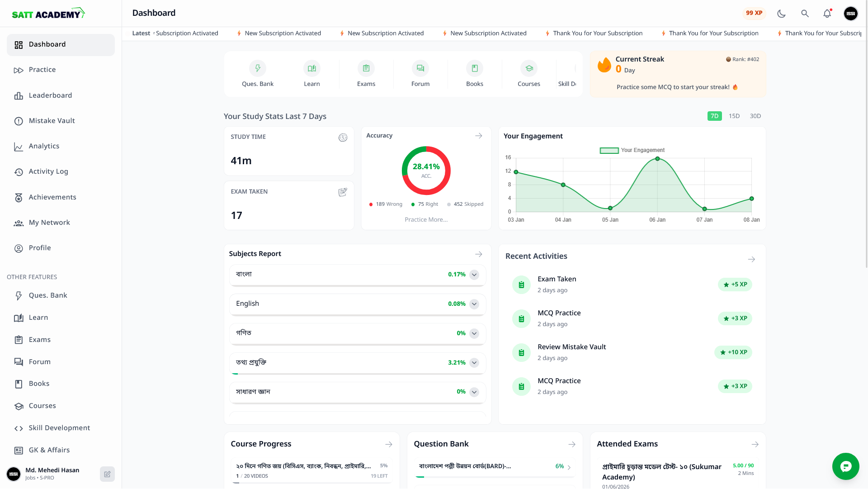This screenshot has height=489, width=868.
Task: Click the Courses graduation cap icon
Action: [x=529, y=68]
